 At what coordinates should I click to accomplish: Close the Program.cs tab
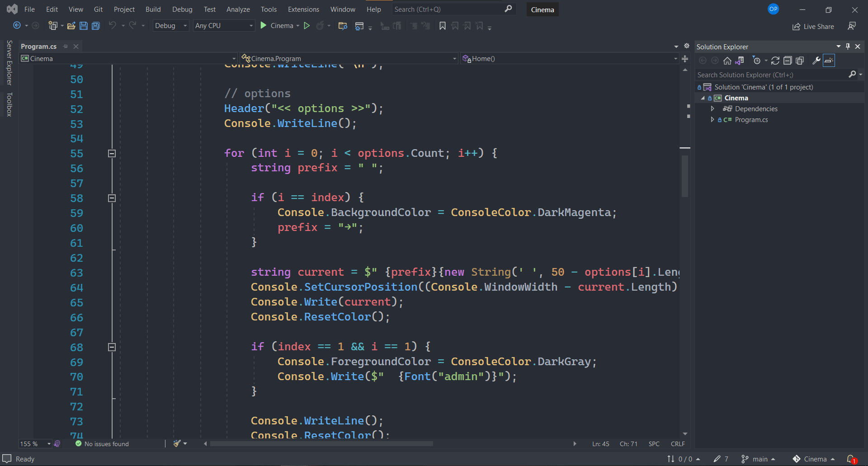pos(76,47)
